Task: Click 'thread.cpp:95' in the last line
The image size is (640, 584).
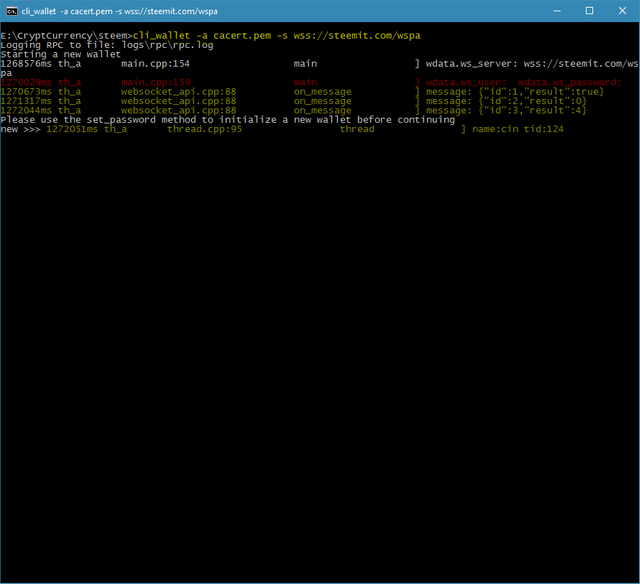Action: click(204, 129)
